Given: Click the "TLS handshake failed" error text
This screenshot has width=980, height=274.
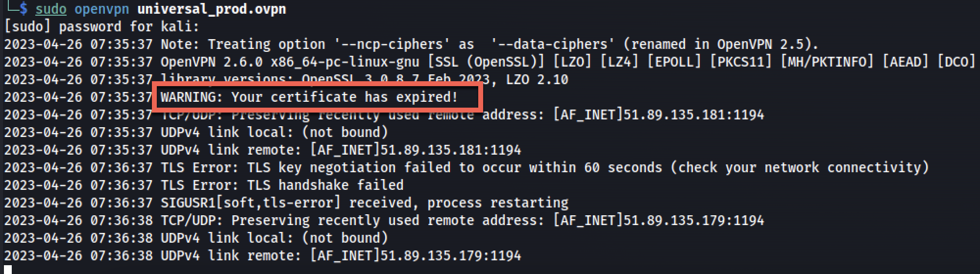Looking at the screenshot, I should pyautogui.click(x=325, y=185).
